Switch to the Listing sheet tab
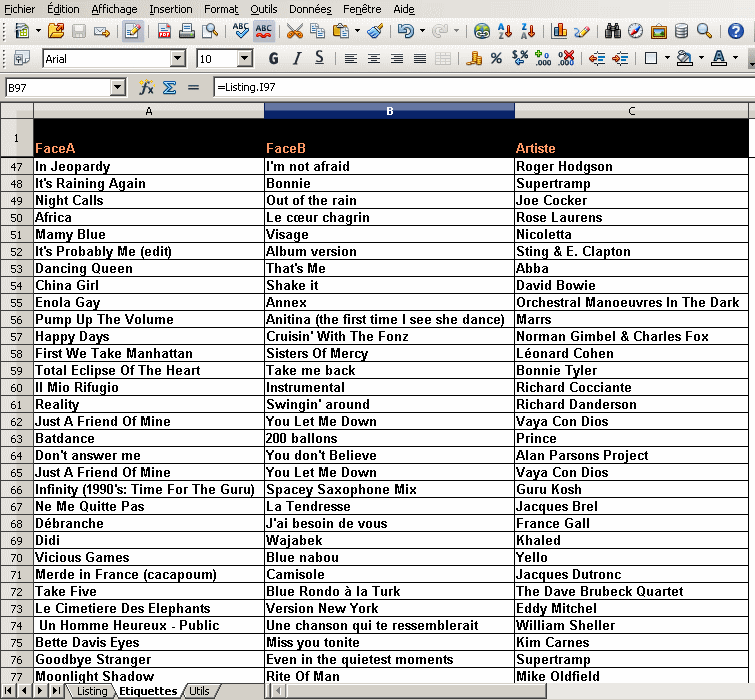Image resolution: width=755 pixels, height=700 pixels. coord(92,691)
